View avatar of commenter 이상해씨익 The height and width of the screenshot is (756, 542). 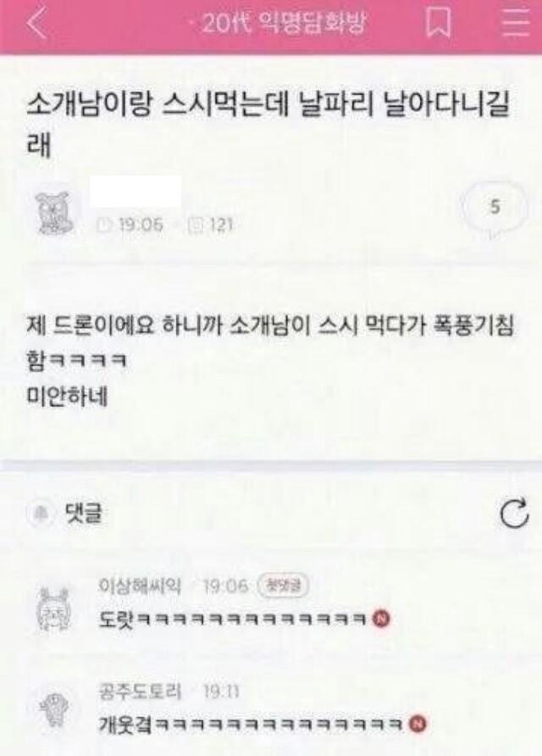(54, 609)
